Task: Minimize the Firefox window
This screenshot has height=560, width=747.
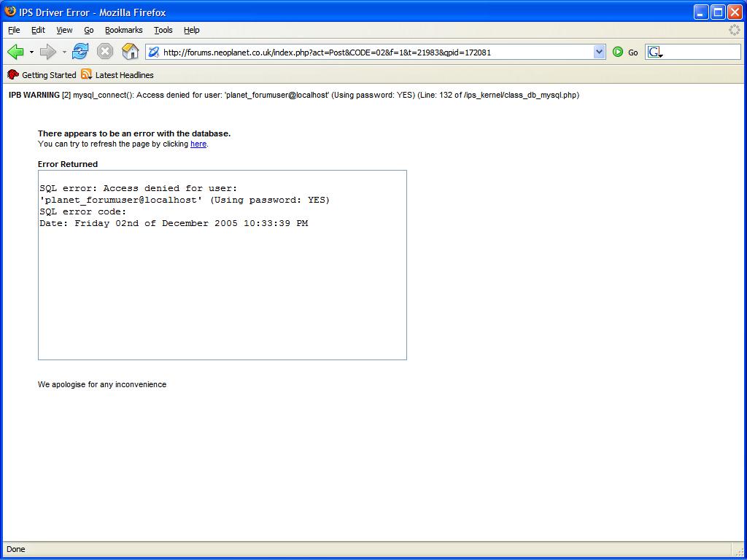Action: click(x=701, y=12)
